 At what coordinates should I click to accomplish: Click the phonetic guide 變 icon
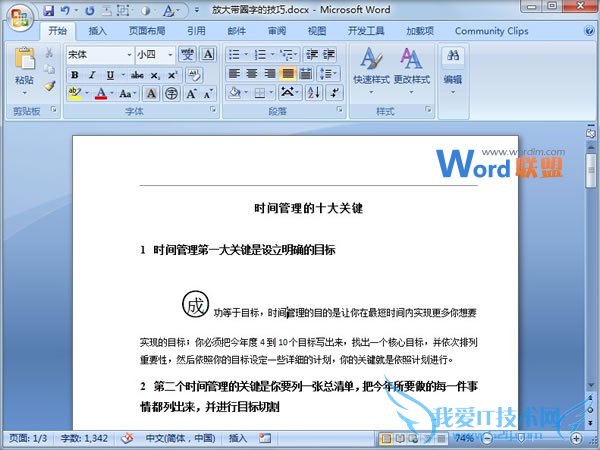pos(187,55)
